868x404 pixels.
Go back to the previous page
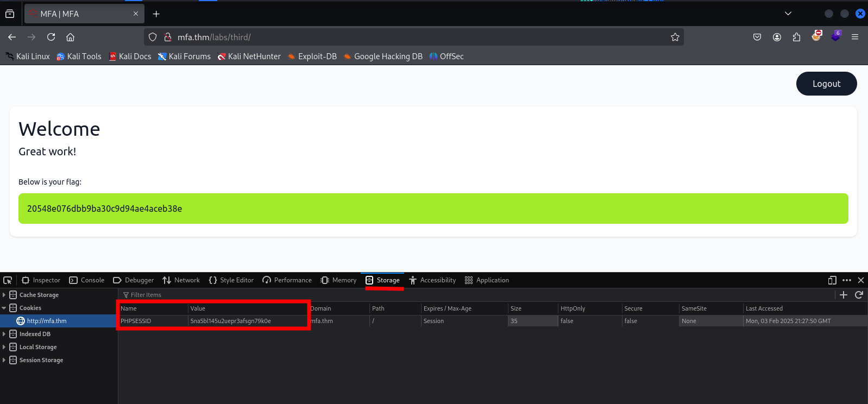click(x=12, y=37)
